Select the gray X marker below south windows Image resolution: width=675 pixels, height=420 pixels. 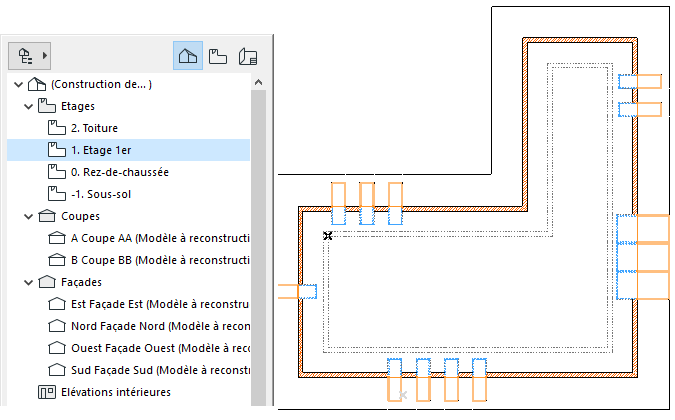[x=403, y=395]
